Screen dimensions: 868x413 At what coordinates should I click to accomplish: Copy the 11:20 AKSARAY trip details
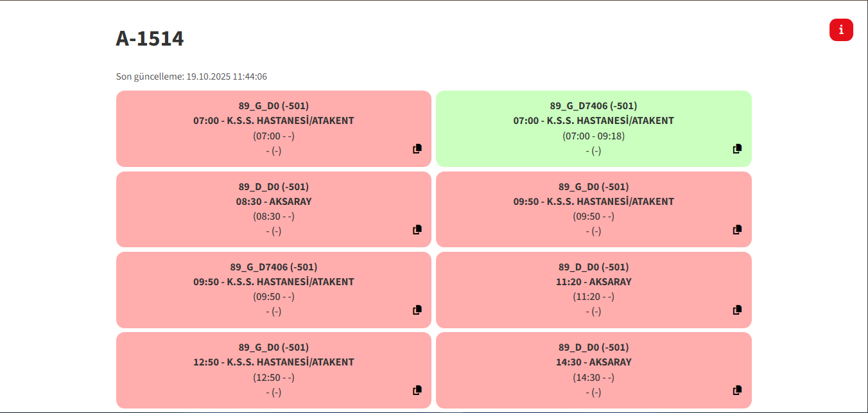737,310
